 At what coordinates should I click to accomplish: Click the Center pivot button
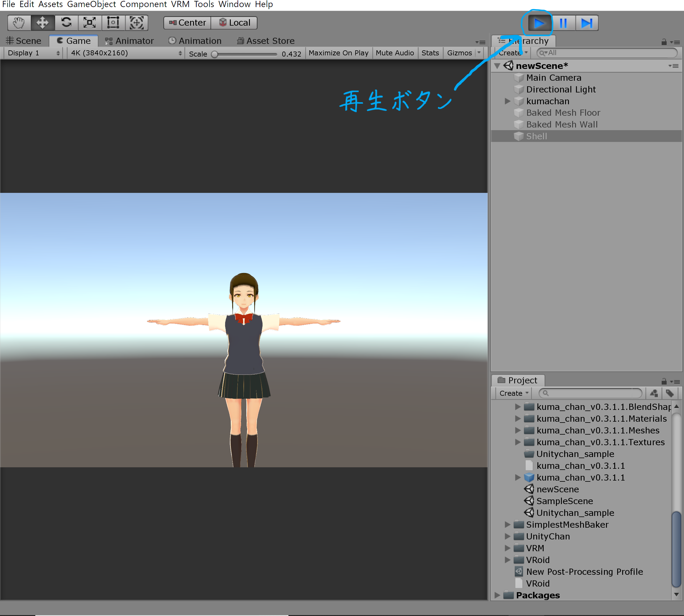pyautogui.click(x=187, y=23)
